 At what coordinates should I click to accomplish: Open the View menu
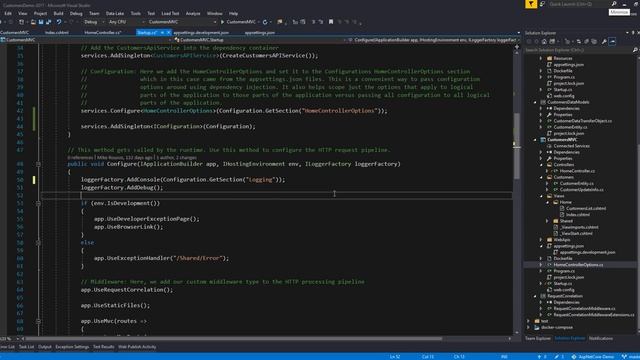pyautogui.click(x=22, y=13)
